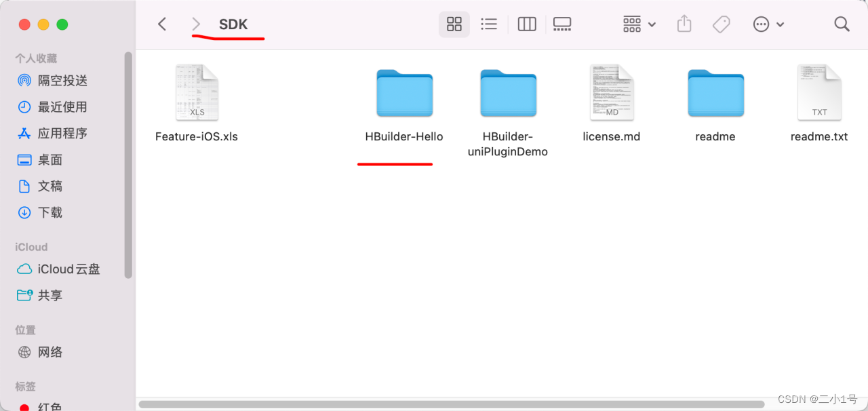The height and width of the screenshot is (411, 868).
Task: Click the globe icon beside 网络
Action: point(24,352)
